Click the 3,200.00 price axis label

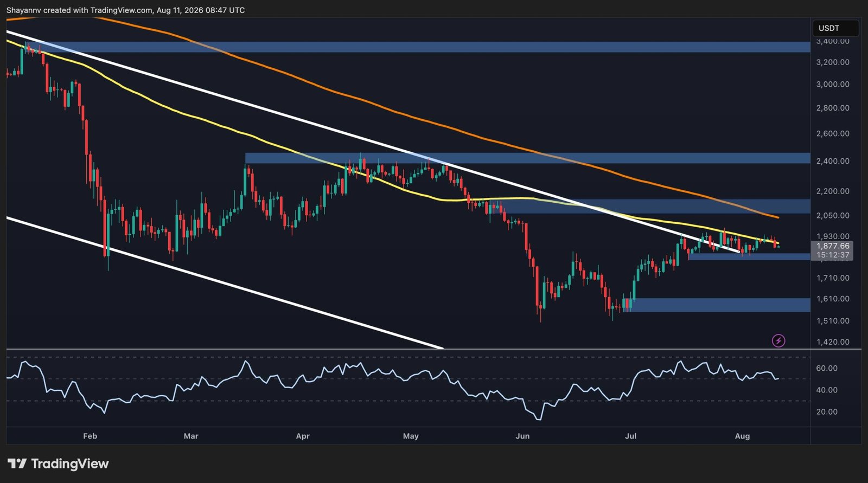833,62
